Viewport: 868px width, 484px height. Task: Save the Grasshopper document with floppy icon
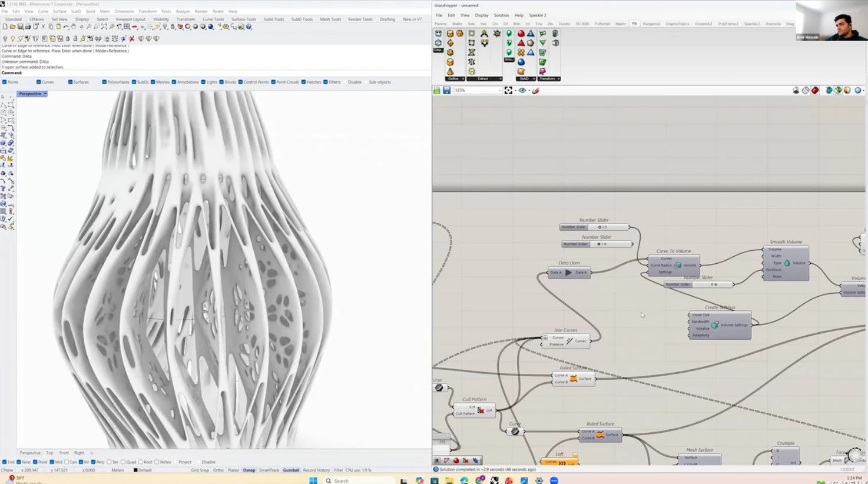(x=446, y=91)
